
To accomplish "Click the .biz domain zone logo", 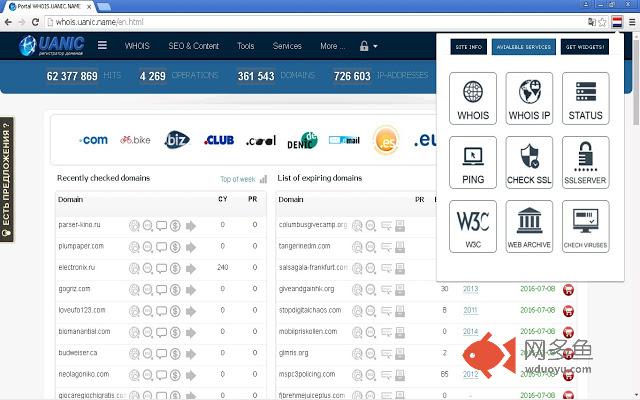I will pos(177,140).
